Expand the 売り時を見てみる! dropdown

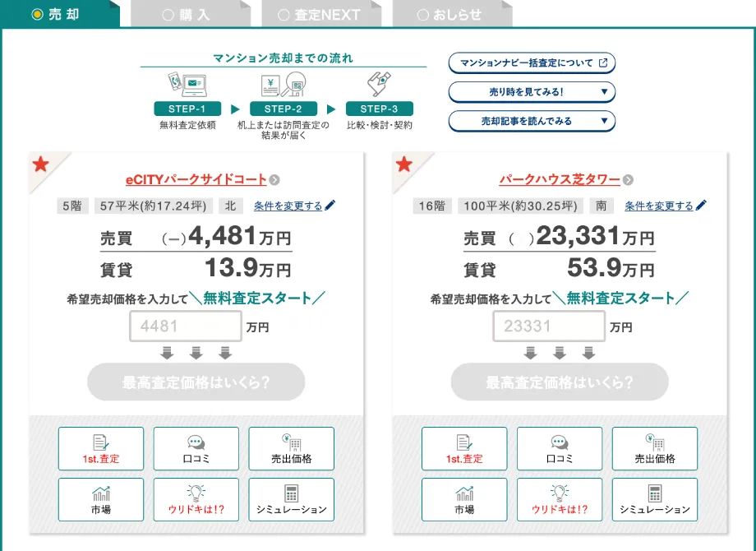(x=532, y=92)
